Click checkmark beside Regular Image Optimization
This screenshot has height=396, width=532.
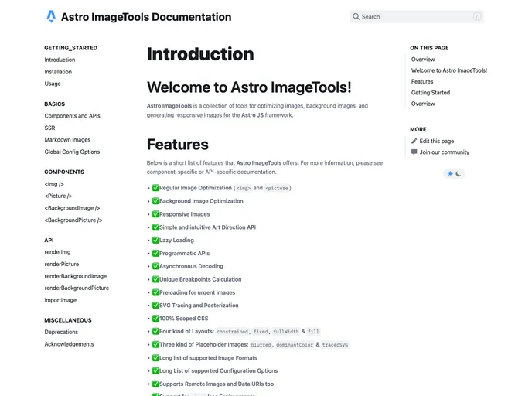[x=155, y=188]
